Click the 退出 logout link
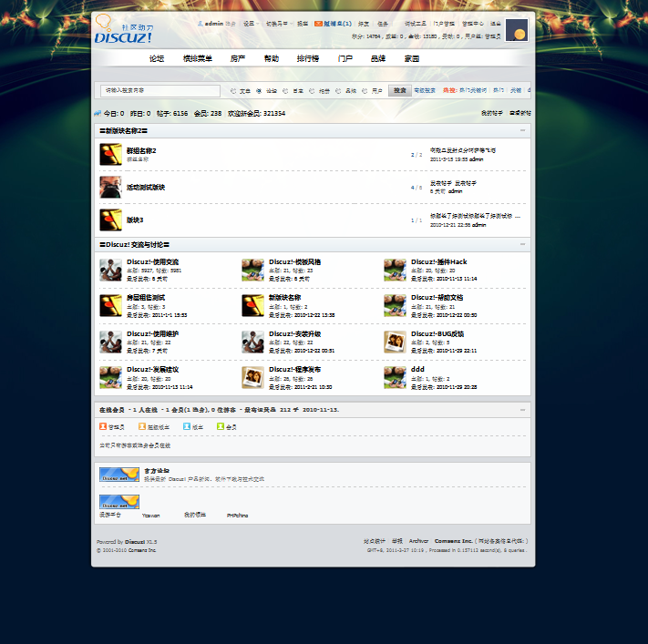The image size is (648, 644). (x=496, y=24)
